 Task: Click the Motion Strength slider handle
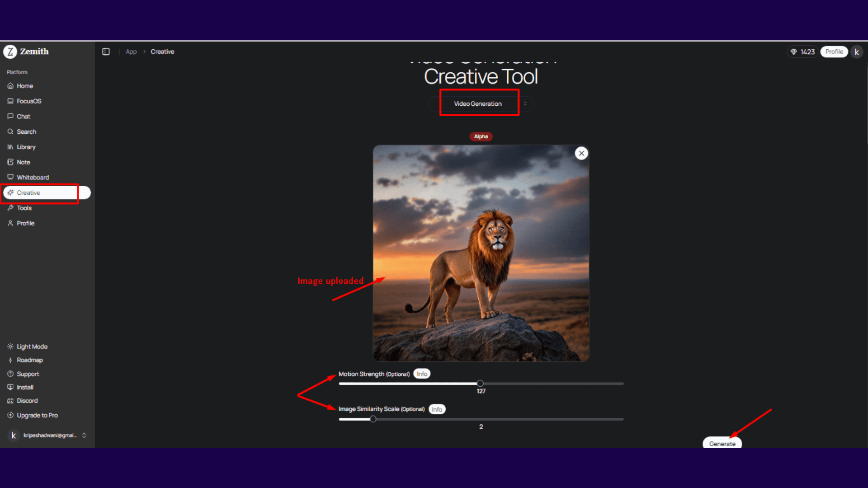[x=480, y=384]
